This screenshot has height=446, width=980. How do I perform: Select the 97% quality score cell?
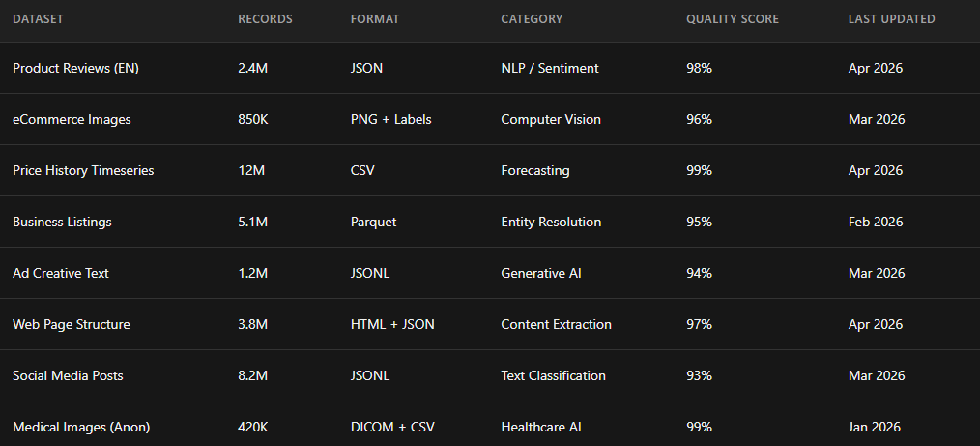point(699,324)
